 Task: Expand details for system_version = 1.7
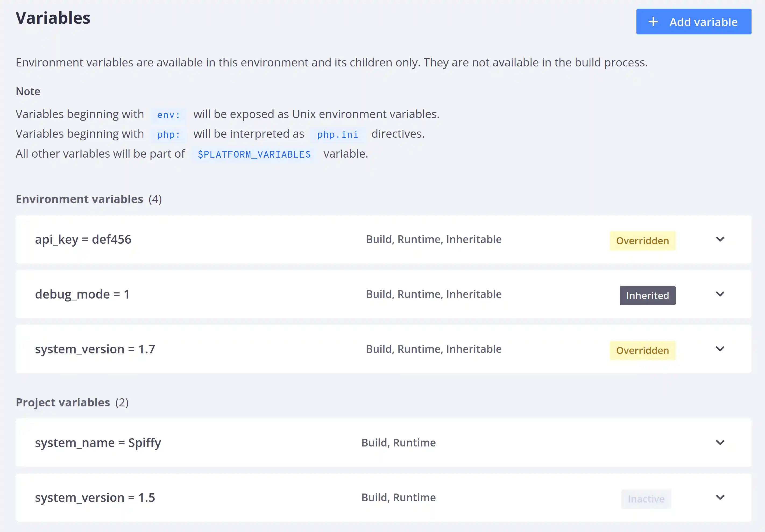click(720, 349)
